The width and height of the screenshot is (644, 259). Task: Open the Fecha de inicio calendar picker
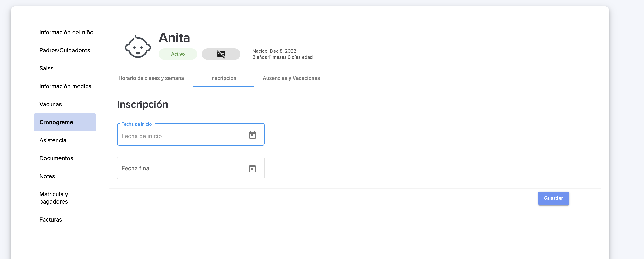point(252,135)
